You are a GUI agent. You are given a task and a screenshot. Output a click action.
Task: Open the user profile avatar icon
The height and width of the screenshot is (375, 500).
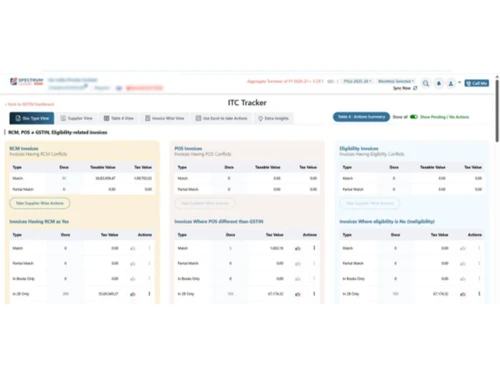(450, 83)
